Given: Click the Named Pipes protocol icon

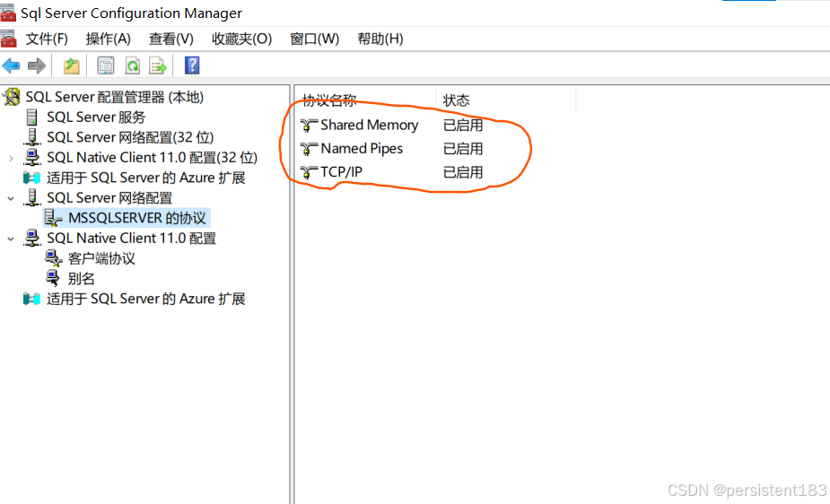Looking at the screenshot, I should pyautogui.click(x=310, y=149).
